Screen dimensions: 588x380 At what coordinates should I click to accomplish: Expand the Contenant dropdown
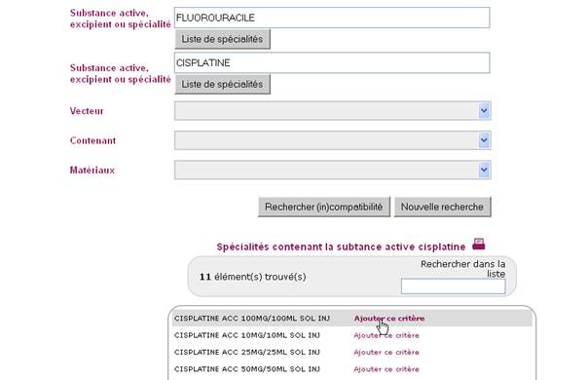pyautogui.click(x=484, y=140)
